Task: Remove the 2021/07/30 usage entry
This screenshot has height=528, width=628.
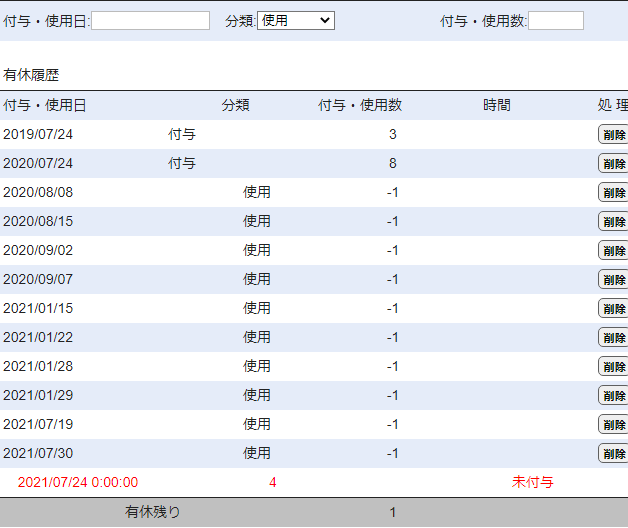Action: [613, 454]
